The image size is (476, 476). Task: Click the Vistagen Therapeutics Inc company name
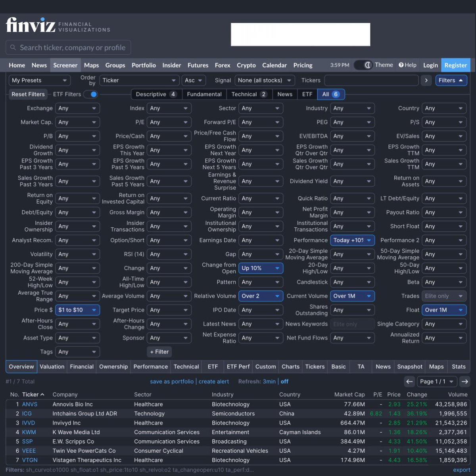coord(87,460)
